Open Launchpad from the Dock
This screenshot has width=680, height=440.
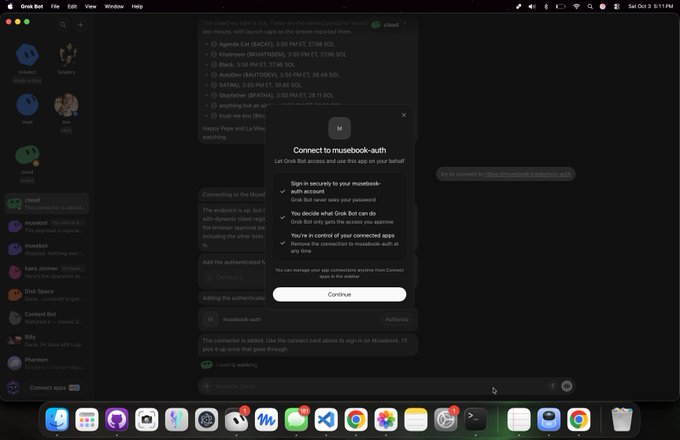[x=87, y=420]
